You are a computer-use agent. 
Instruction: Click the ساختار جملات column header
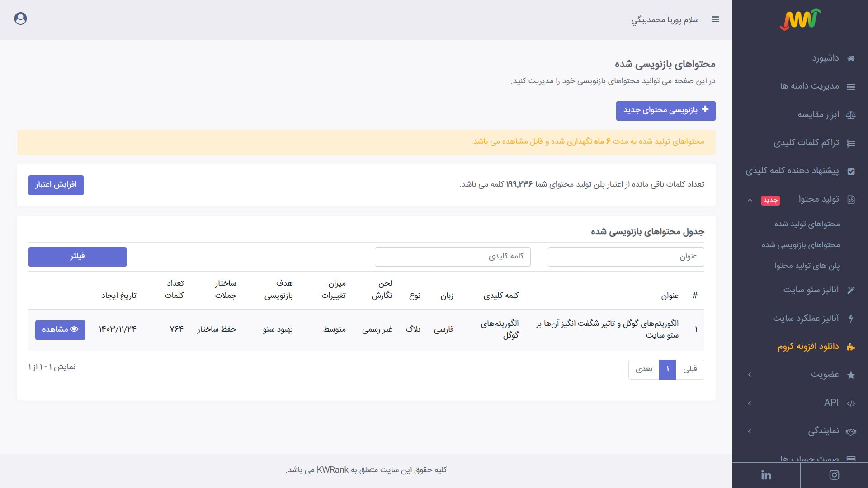click(x=226, y=289)
